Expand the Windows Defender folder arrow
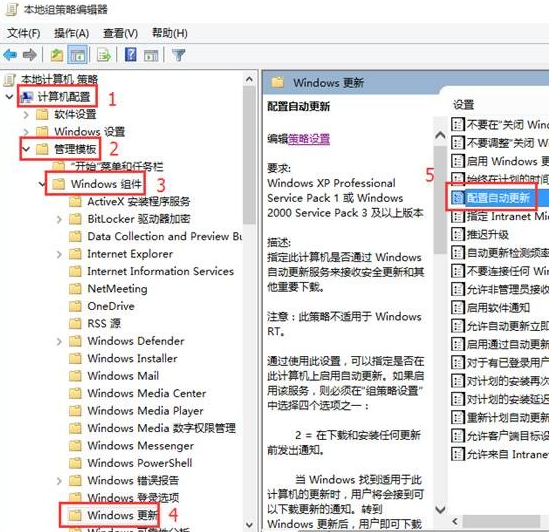549x532 pixels. [59, 341]
